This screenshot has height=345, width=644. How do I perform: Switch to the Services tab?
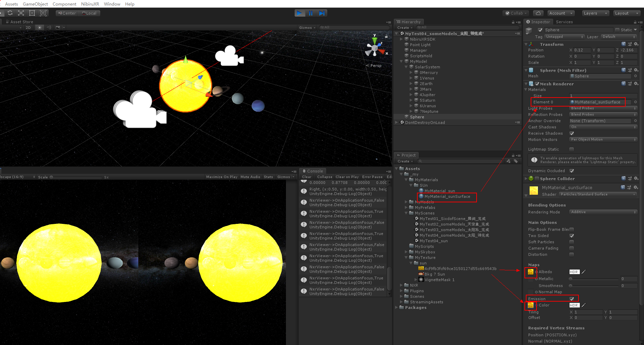pyautogui.click(x=564, y=22)
